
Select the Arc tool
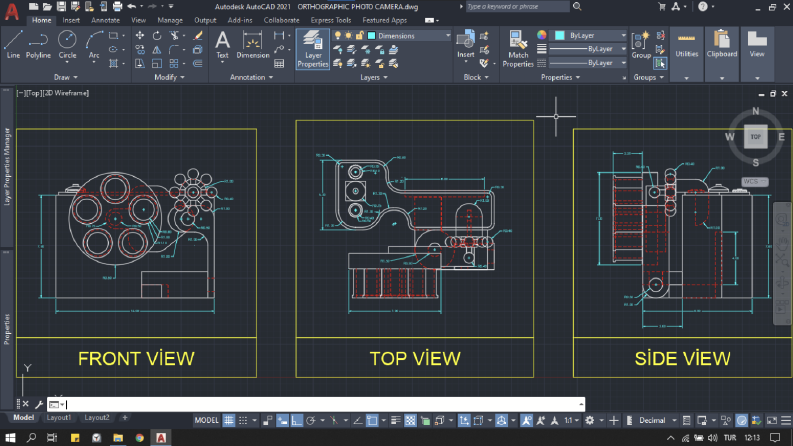(x=94, y=44)
